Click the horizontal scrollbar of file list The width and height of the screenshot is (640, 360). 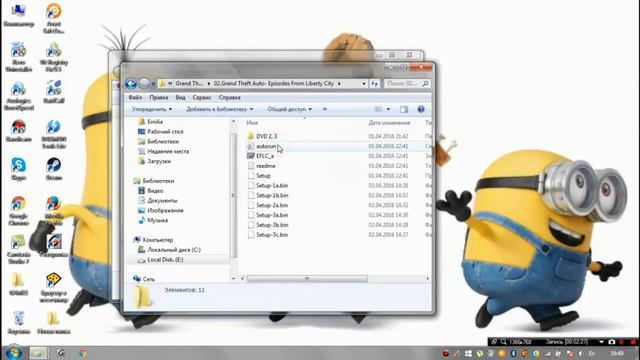tap(307, 278)
